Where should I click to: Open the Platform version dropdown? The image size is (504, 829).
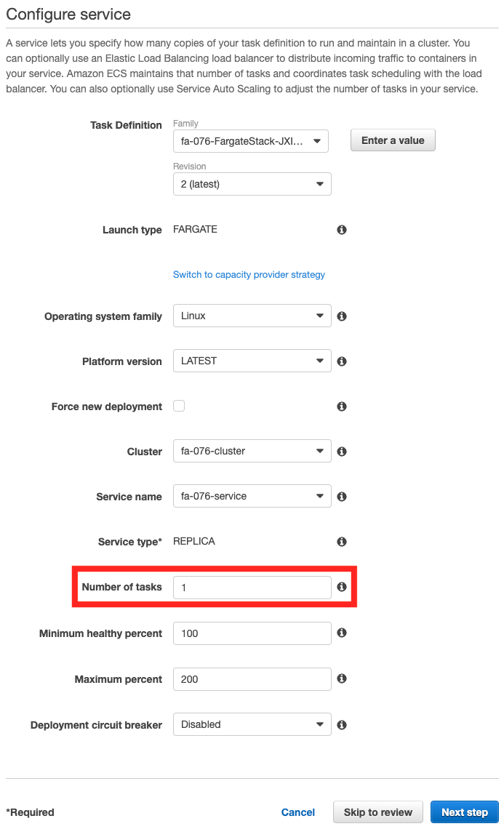pyautogui.click(x=252, y=361)
